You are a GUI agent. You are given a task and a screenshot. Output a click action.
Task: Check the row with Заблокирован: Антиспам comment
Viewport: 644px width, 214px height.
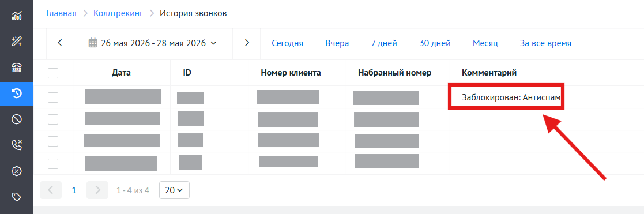pos(53,97)
